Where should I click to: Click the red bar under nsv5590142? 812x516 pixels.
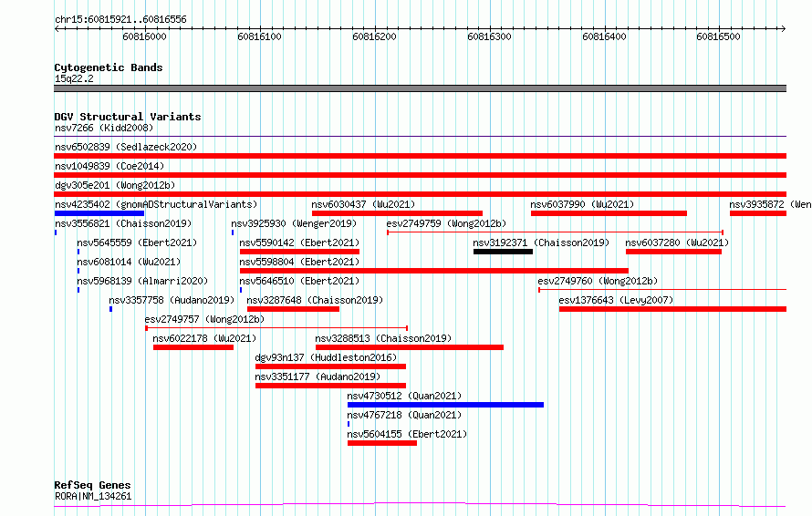pos(300,252)
